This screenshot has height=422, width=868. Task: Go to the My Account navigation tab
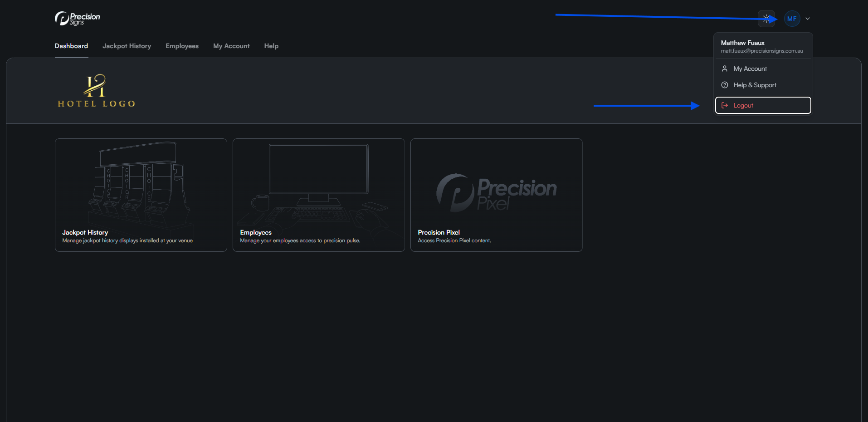231,46
